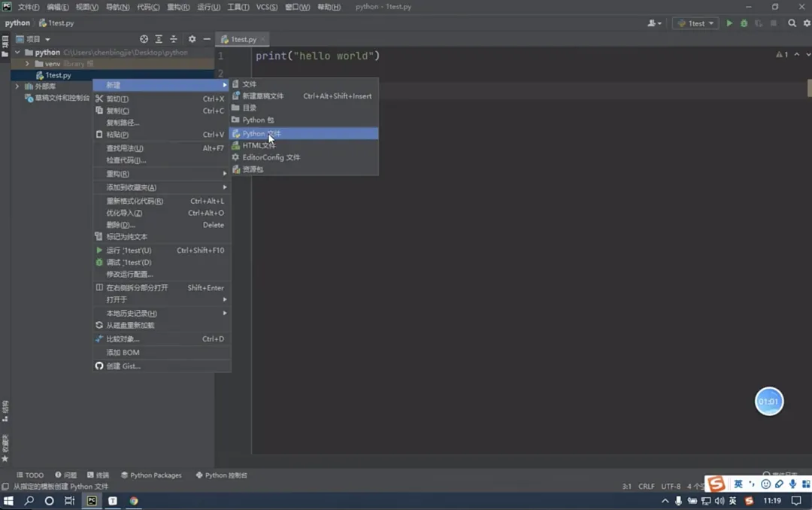The height and width of the screenshot is (510, 812).
Task: Click the blue 01:01 timer circle
Action: point(769,401)
